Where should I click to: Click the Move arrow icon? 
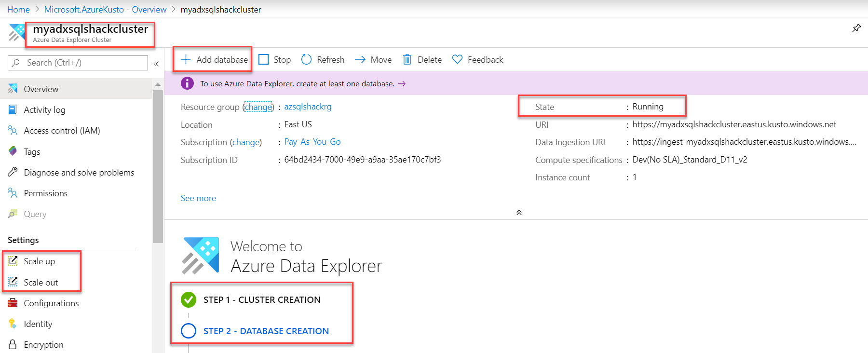point(360,59)
